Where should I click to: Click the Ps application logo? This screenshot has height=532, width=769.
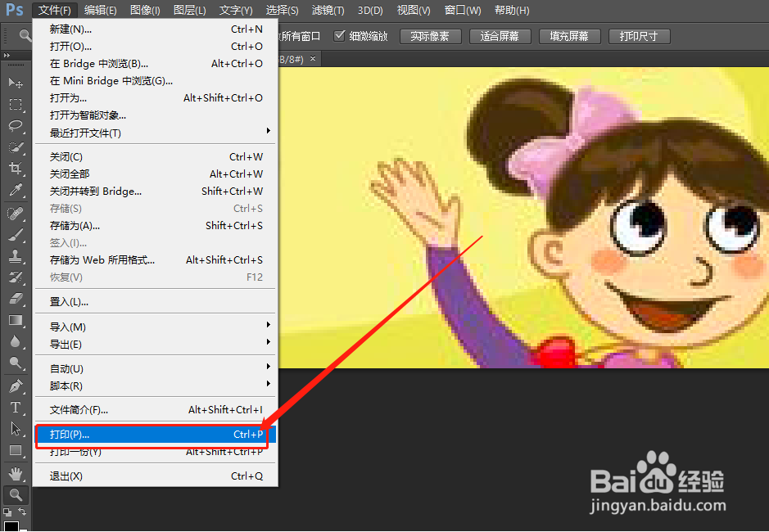(x=15, y=10)
